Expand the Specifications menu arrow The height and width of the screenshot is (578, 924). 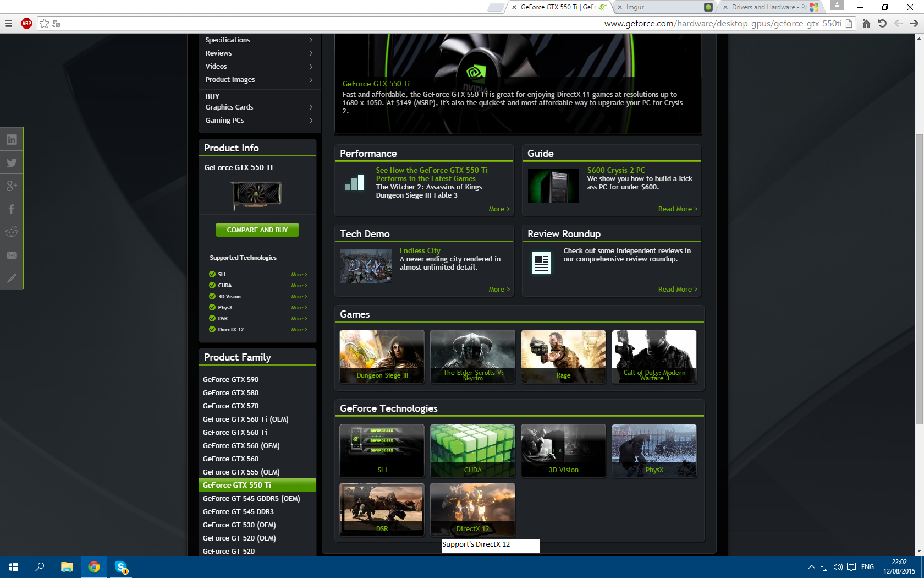311,40
